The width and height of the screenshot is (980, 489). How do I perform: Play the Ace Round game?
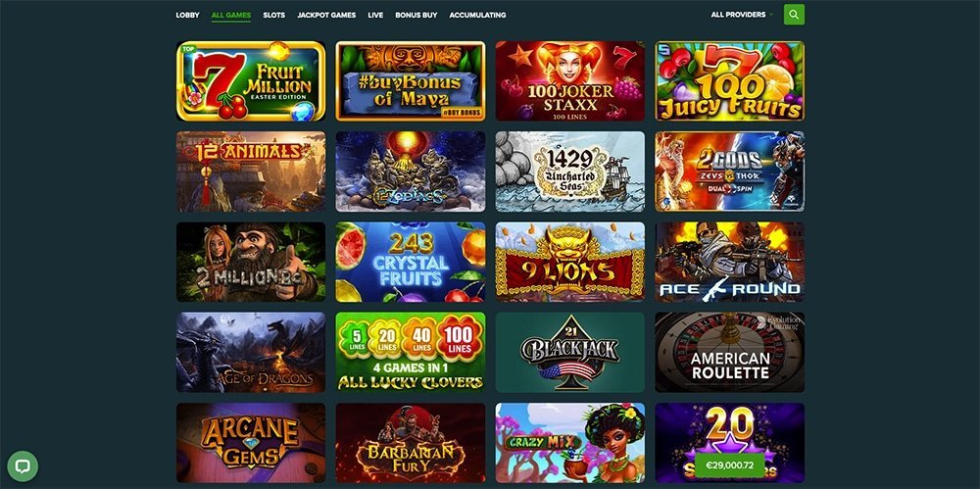point(729,262)
